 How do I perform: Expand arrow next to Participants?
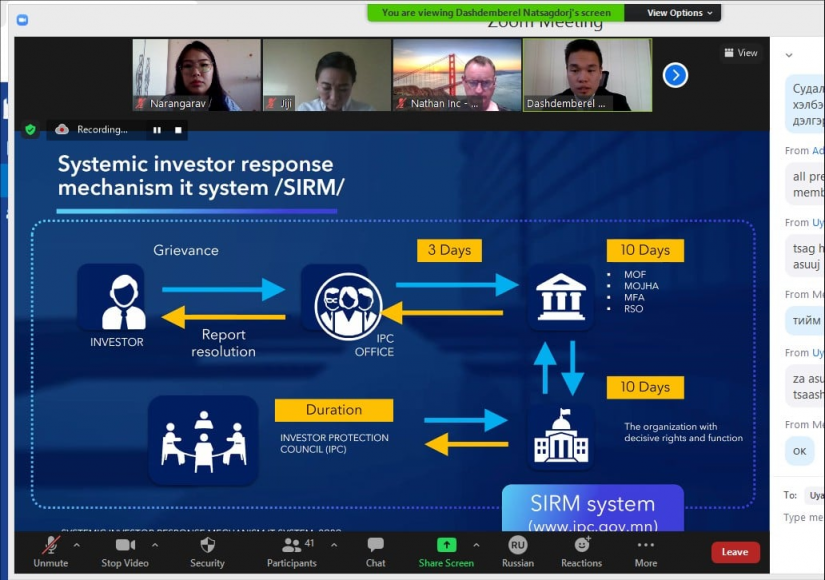click(334, 545)
